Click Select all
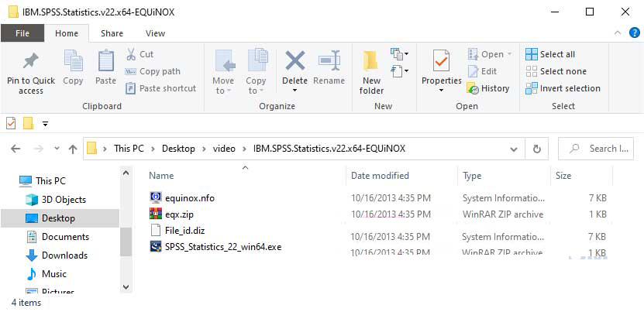 (x=550, y=54)
